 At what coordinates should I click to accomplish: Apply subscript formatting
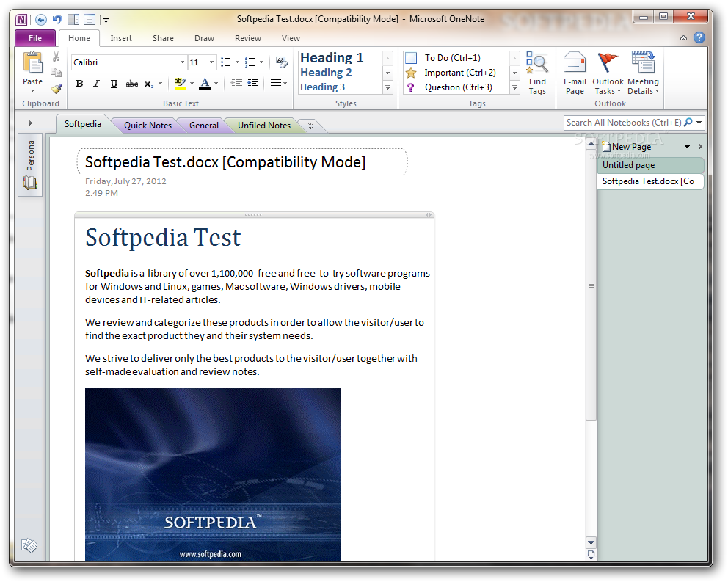coord(148,84)
